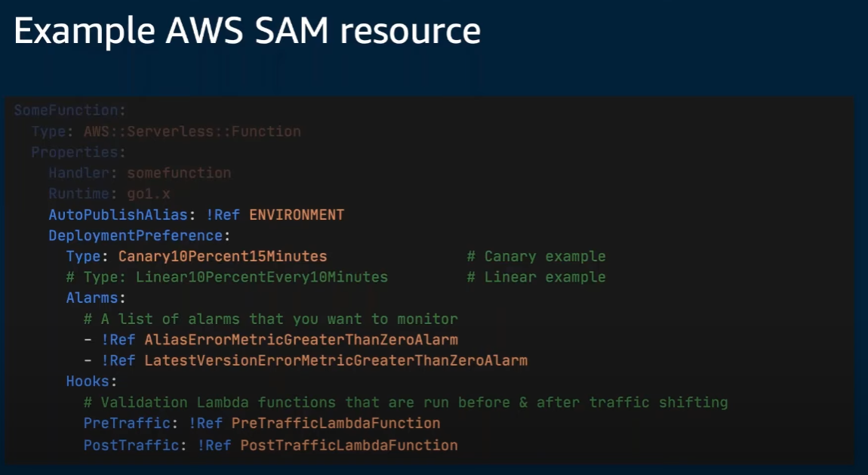Click the dimmed "Properties:" key
Image resolution: width=868 pixels, height=475 pixels.
78,153
